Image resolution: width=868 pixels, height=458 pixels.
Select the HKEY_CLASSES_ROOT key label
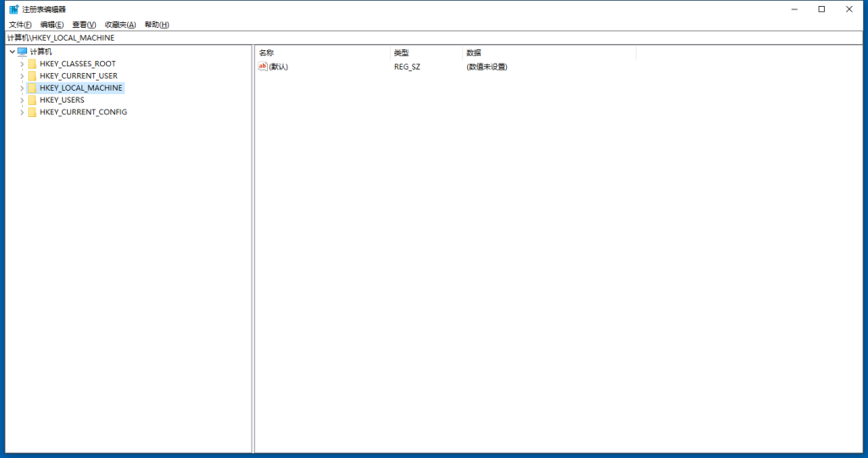(x=77, y=64)
